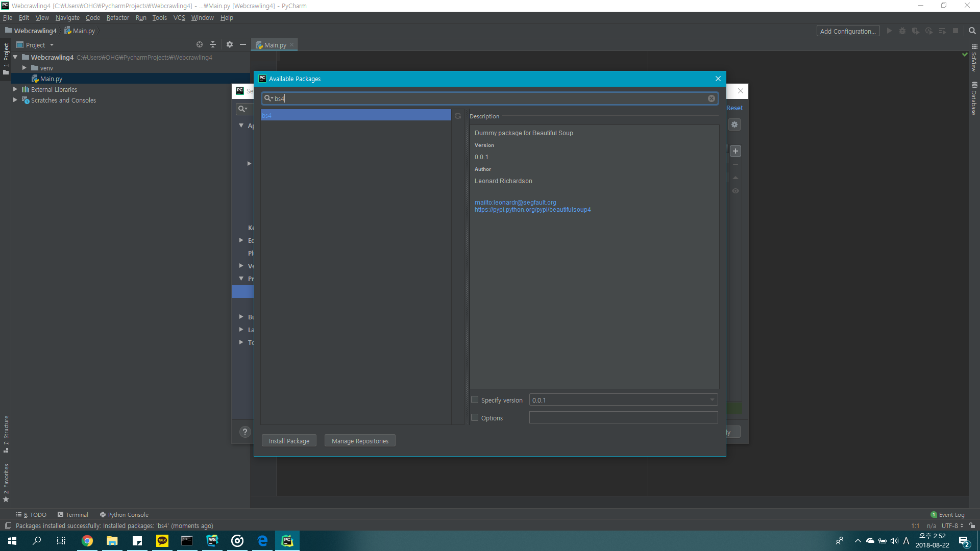Open the File menu
This screenshot has width=980, height=551.
[x=8, y=17]
